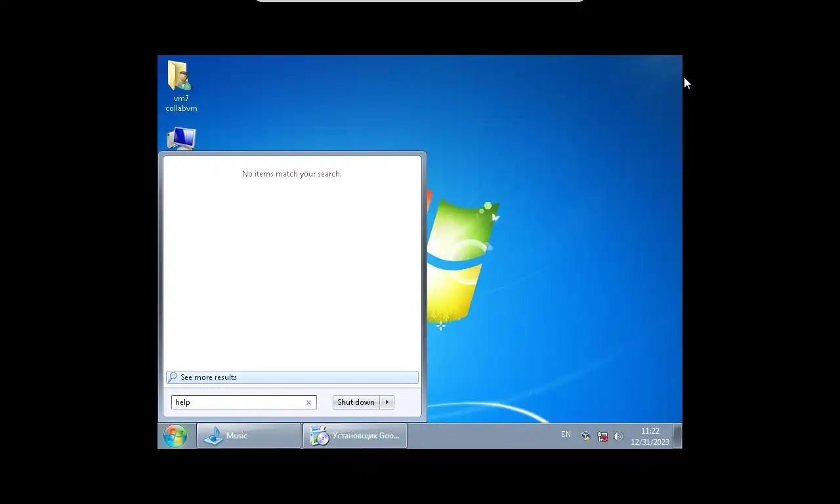Open the Установщик Goo... taskbar item

355,436
